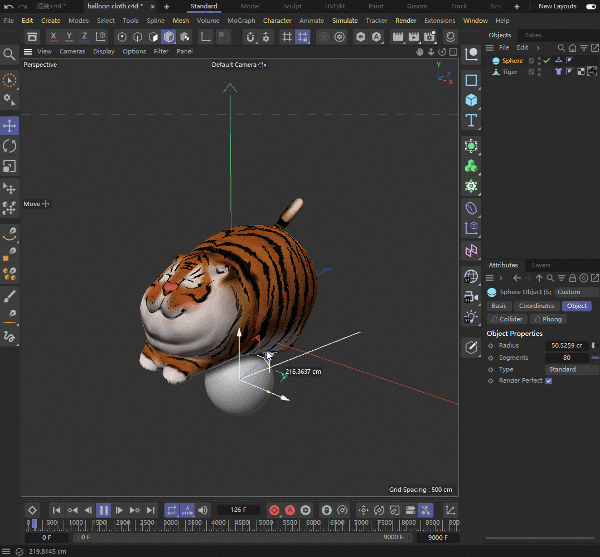Select the Rotate tool in left toolbar
This screenshot has width=600, height=557.
tap(10, 146)
